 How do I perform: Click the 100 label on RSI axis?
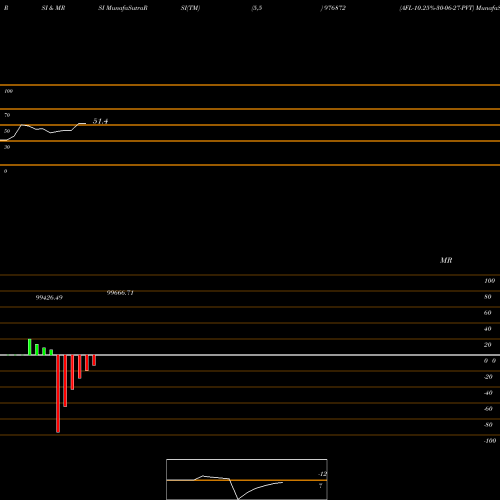click(9, 91)
